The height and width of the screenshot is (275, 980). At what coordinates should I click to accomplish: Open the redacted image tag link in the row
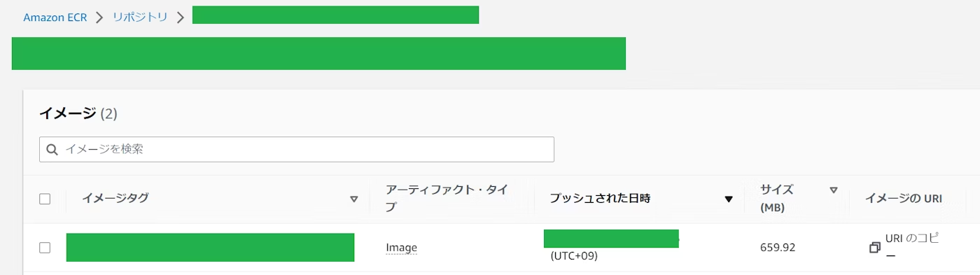(x=210, y=248)
